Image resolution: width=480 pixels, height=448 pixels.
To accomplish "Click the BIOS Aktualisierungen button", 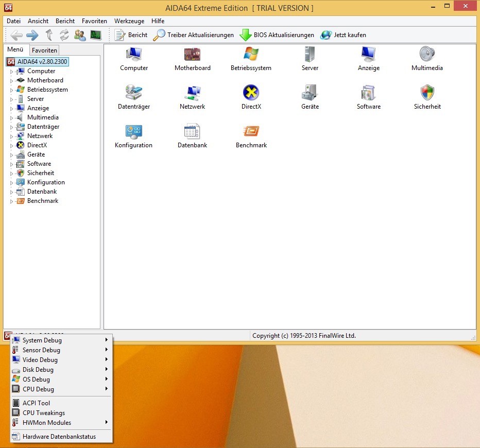I will click(277, 35).
